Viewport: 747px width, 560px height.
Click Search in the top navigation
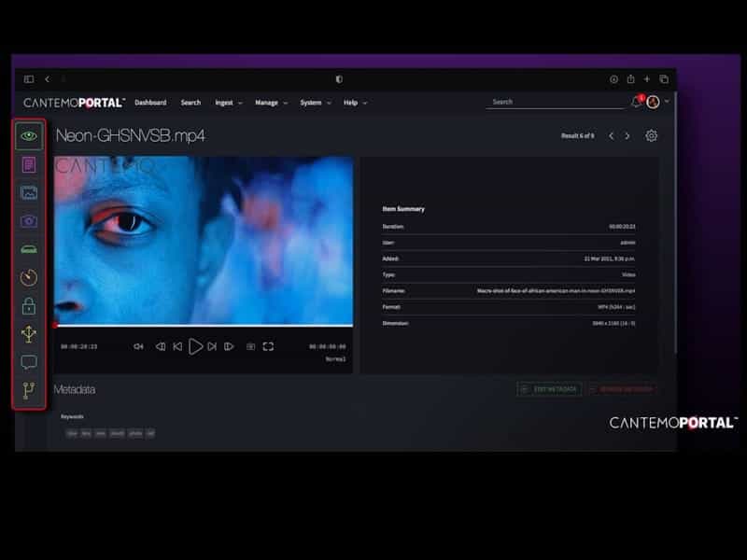[x=190, y=103]
